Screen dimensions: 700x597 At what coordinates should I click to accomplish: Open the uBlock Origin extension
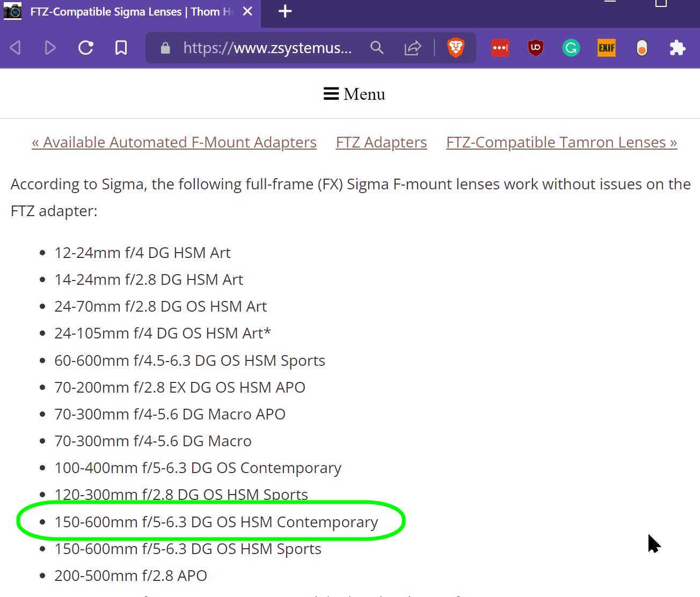535,48
